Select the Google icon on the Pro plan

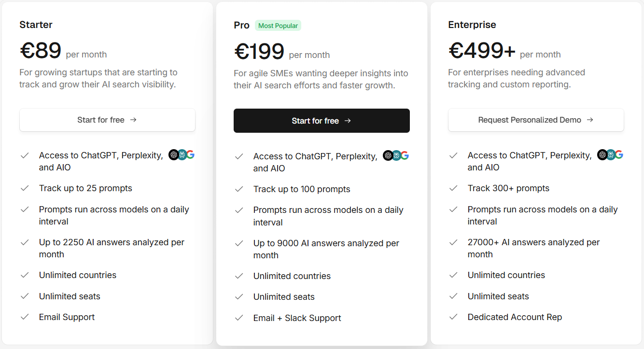tap(405, 155)
